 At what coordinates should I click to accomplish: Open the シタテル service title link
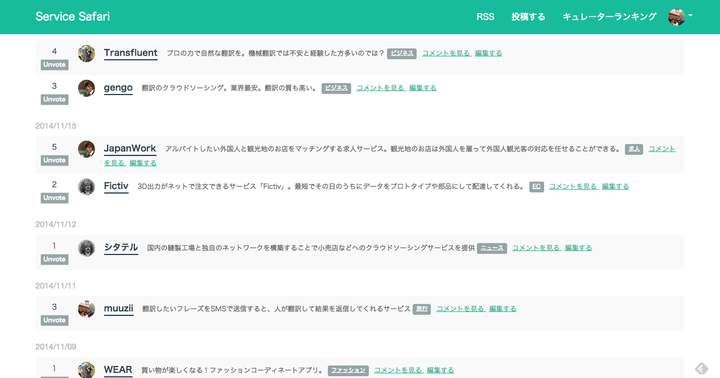tap(121, 248)
